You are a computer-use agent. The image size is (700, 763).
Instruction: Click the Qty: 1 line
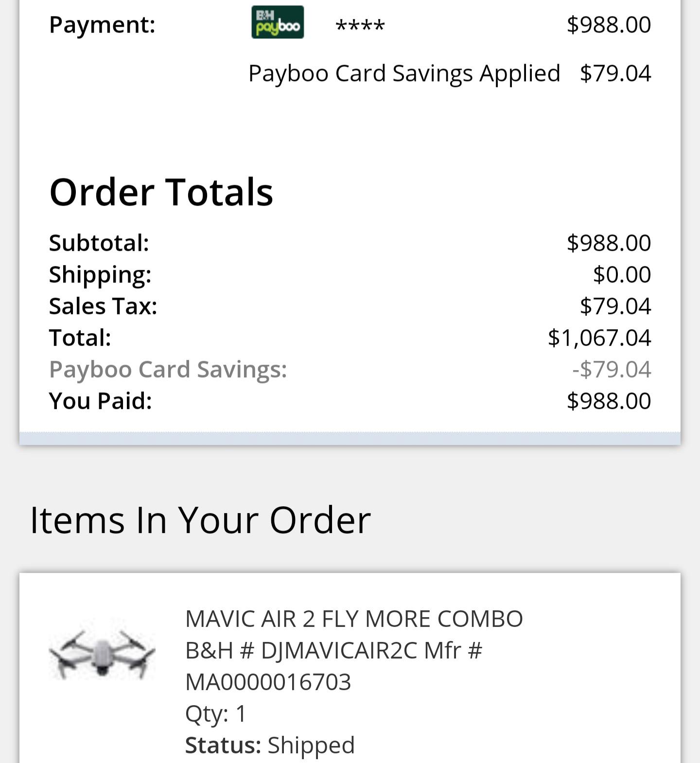pyautogui.click(x=216, y=714)
